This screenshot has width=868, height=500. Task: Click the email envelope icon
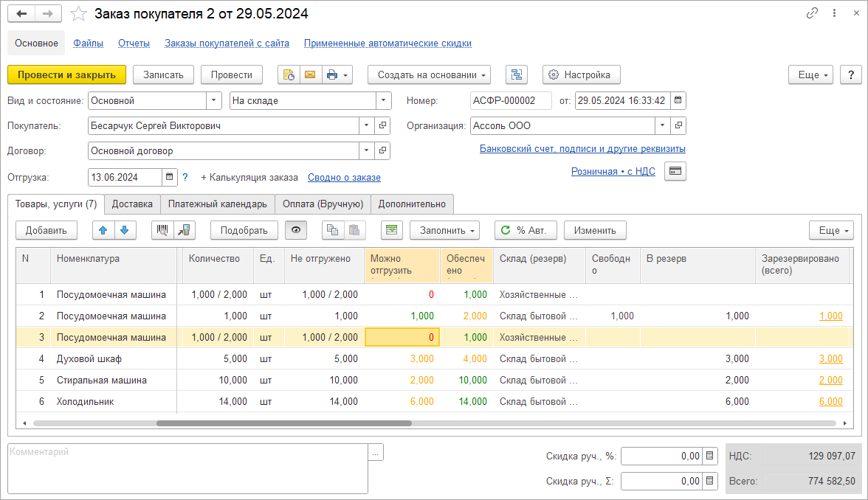click(309, 74)
